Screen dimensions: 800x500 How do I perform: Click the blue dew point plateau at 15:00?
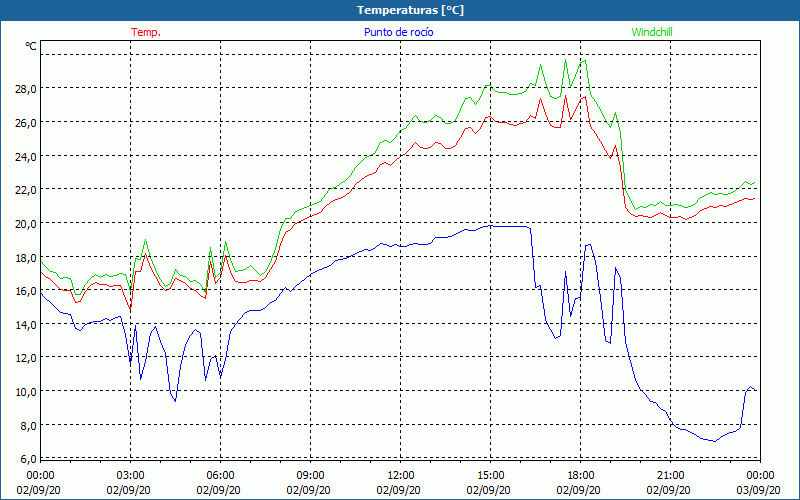491,226
